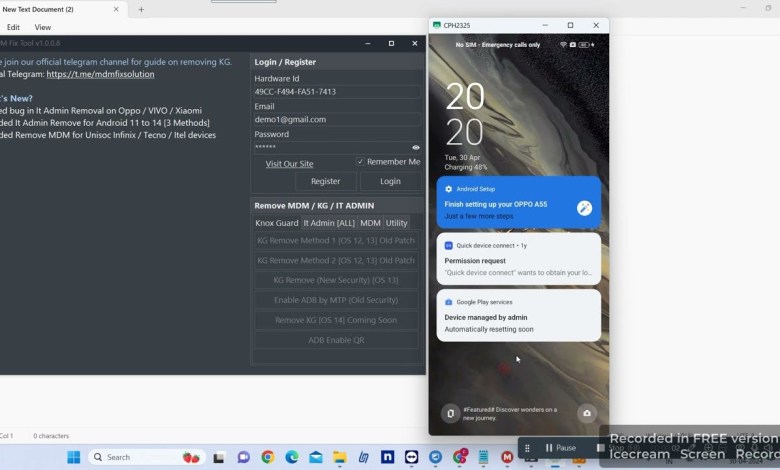Open the View menu in Notepad

42,27
